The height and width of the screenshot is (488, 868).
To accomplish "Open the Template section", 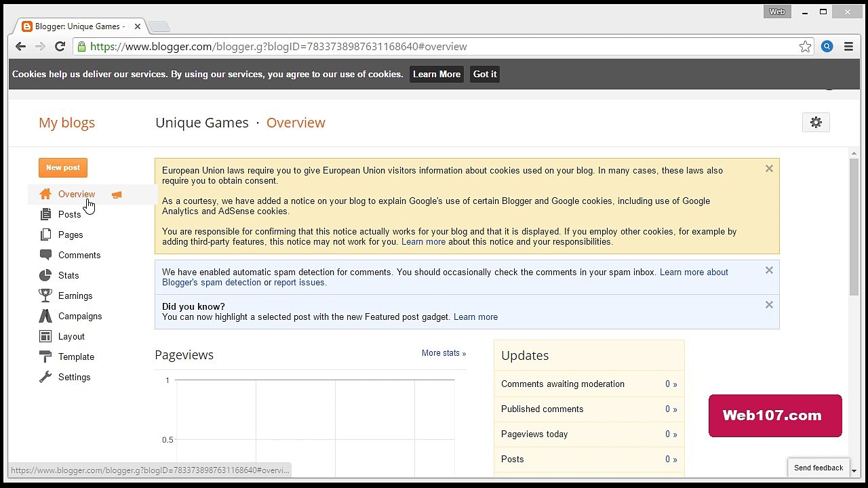I will tap(76, 357).
